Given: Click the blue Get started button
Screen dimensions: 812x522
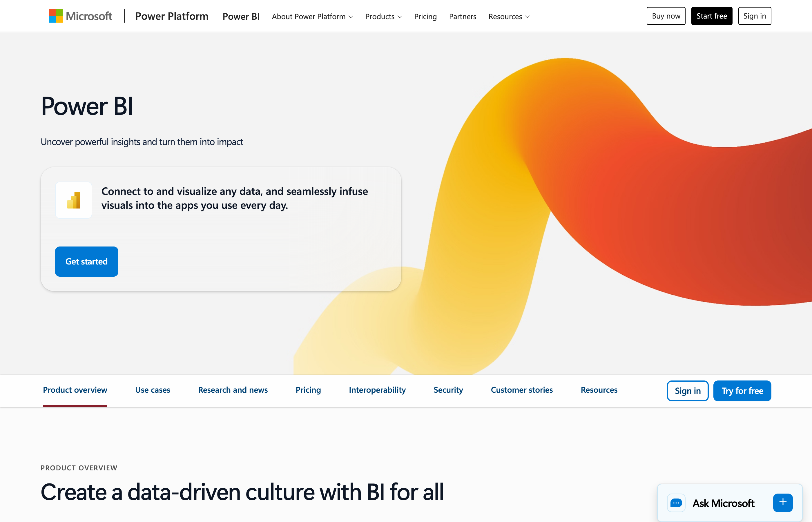Looking at the screenshot, I should click(x=87, y=261).
